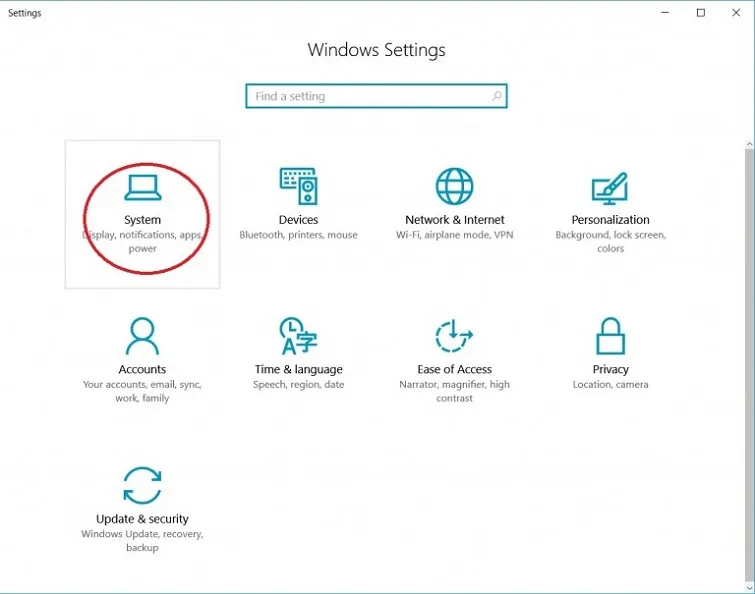Viewport: 755px width, 594px height.
Task: Open the Time & language clock icon
Action: point(298,336)
